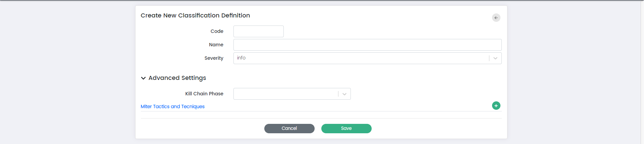Screen dimensions: 644x144
Task: Focus the Code input field
Action: click(x=258, y=32)
